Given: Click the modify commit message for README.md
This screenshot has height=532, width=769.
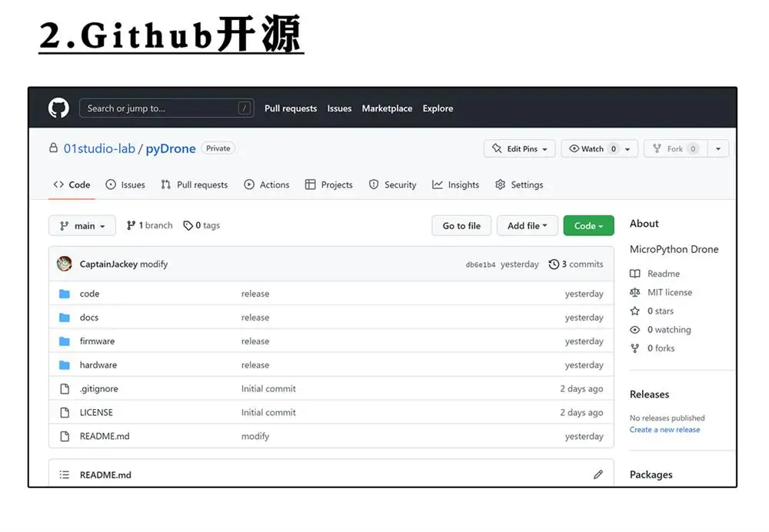Looking at the screenshot, I should [x=255, y=437].
